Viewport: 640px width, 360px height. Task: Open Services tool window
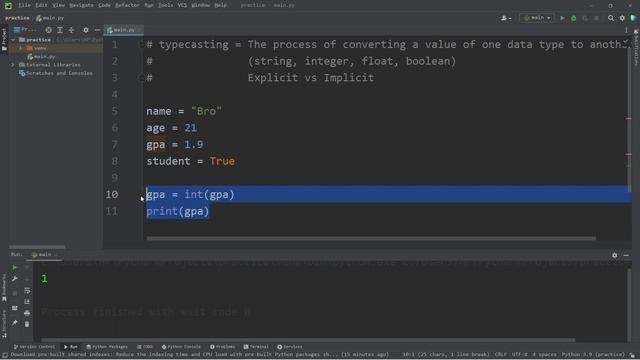pos(290,347)
